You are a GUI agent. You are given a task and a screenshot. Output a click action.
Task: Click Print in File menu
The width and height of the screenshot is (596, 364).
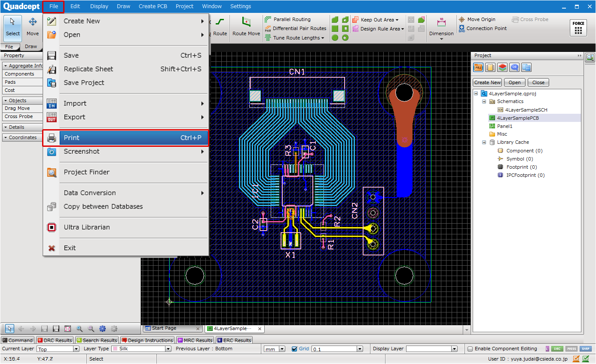tap(125, 138)
